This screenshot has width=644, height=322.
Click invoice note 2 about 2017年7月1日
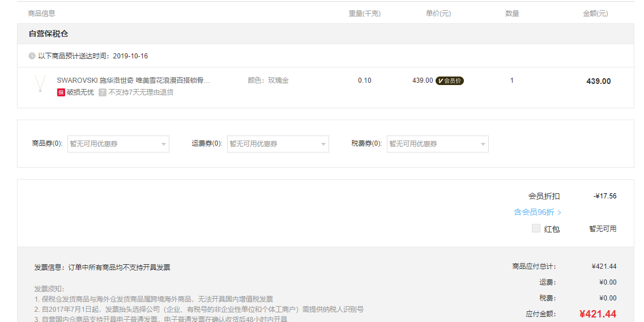(199, 310)
